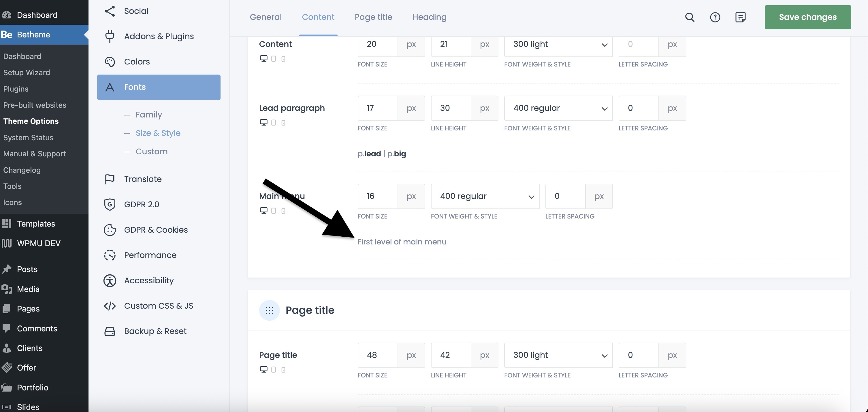Screen dimensions: 868x412
Task: Open Lead paragraph font weight dropdown
Action: click(558, 108)
